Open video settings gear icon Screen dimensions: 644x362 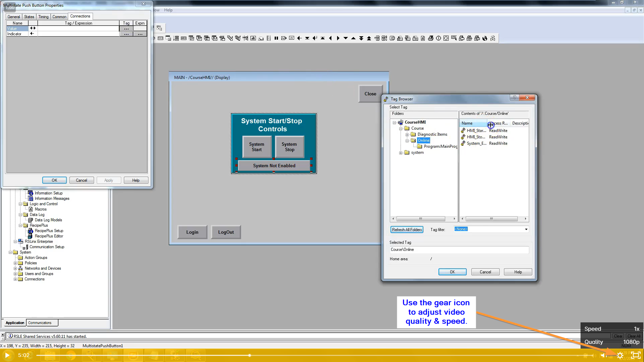(620, 355)
